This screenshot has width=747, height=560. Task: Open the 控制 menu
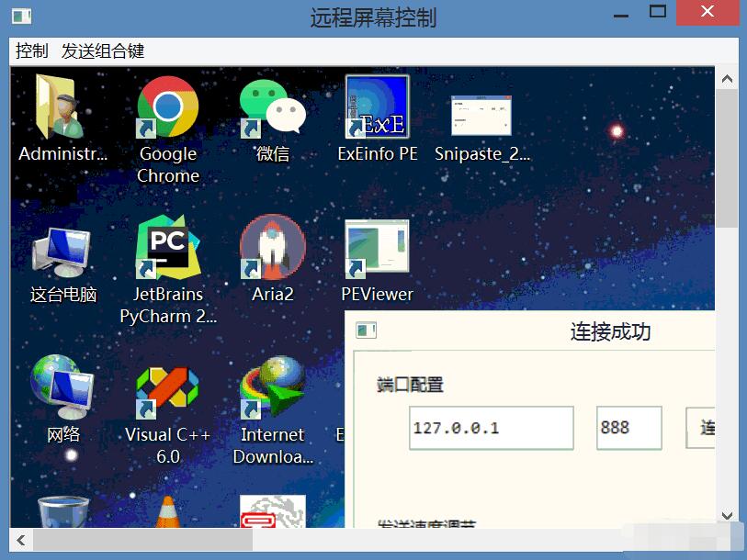[31, 50]
